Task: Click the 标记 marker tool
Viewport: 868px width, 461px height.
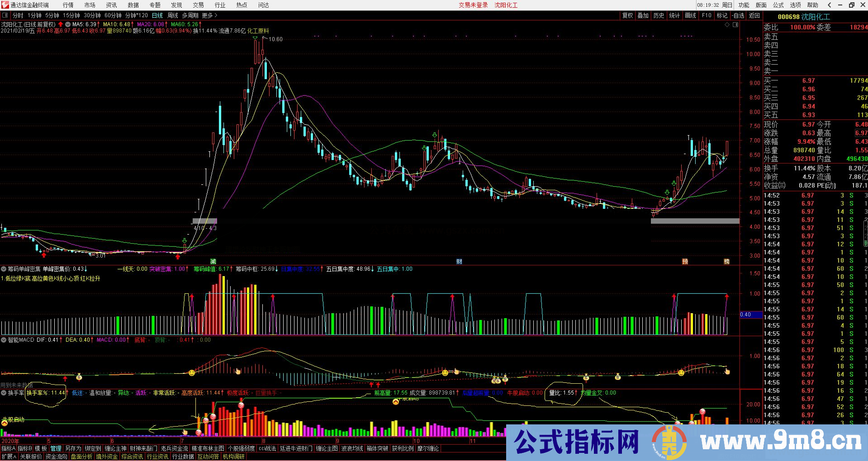Action: [722, 15]
